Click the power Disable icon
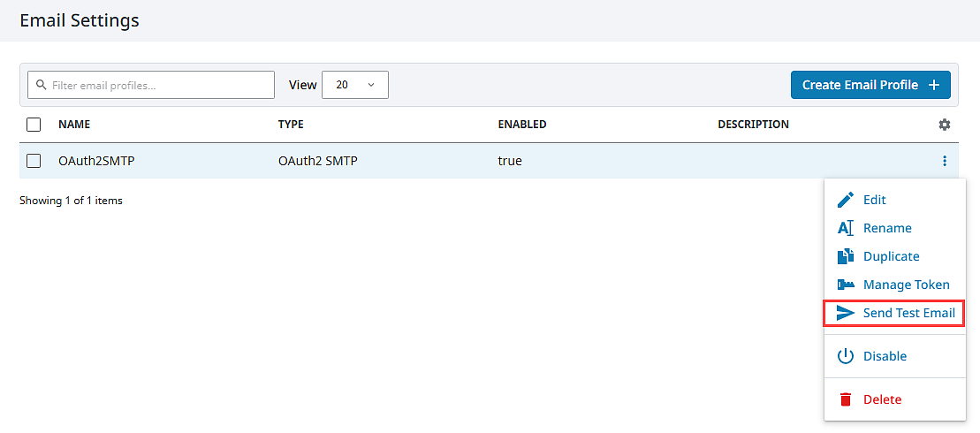 pyautogui.click(x=845, y=356)
